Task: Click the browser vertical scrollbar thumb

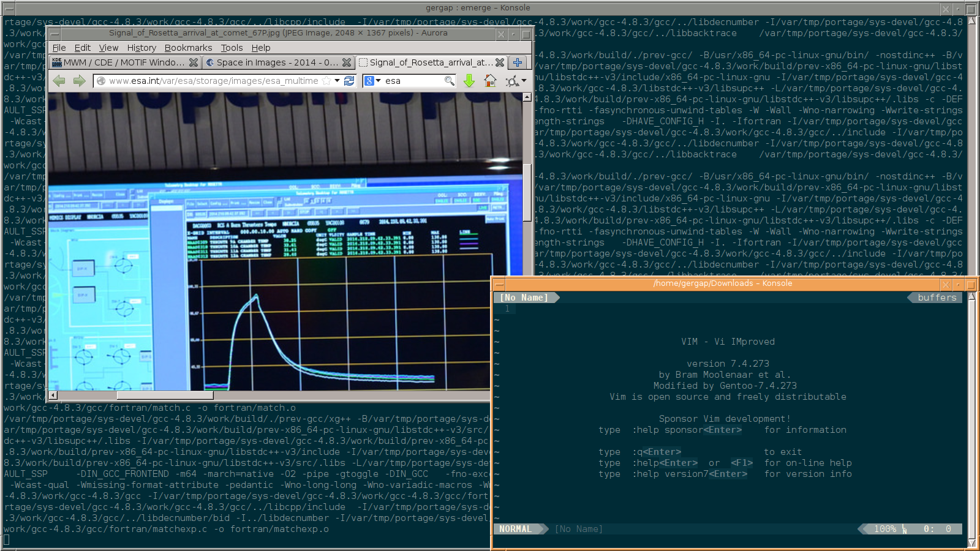Action: 527,193
